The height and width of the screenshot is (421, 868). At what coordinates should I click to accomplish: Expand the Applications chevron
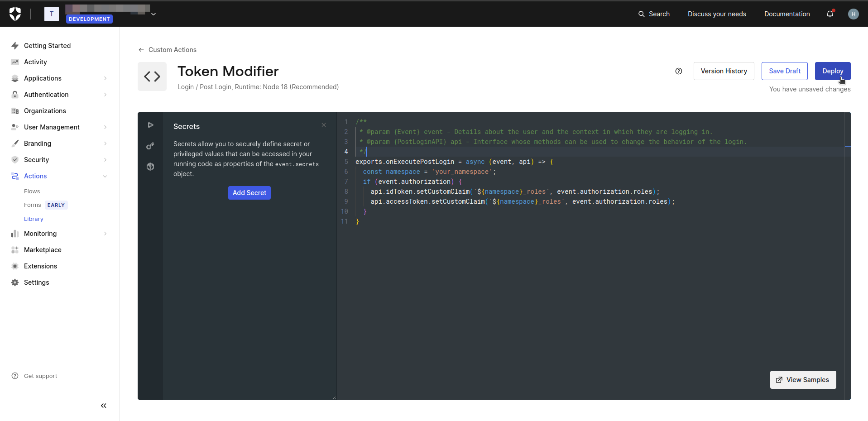click(x=106, y=78)
